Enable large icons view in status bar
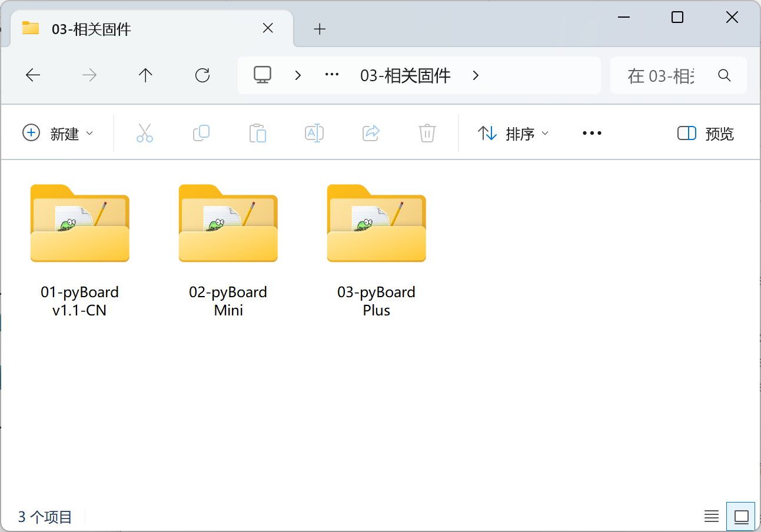The width and height of the screenshot is (761, 532). point(740,516)
